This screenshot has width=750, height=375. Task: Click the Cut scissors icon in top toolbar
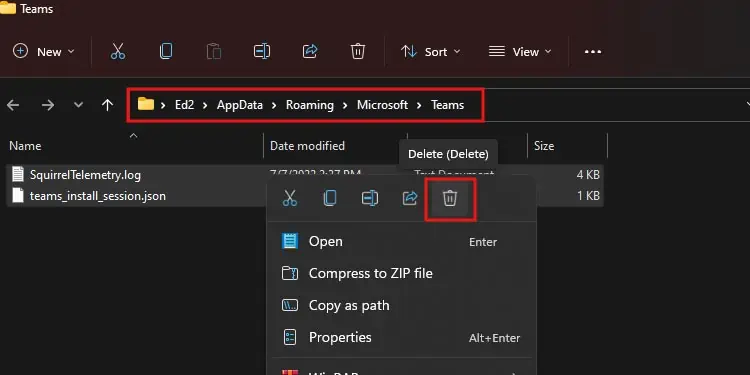click(118, 51)
